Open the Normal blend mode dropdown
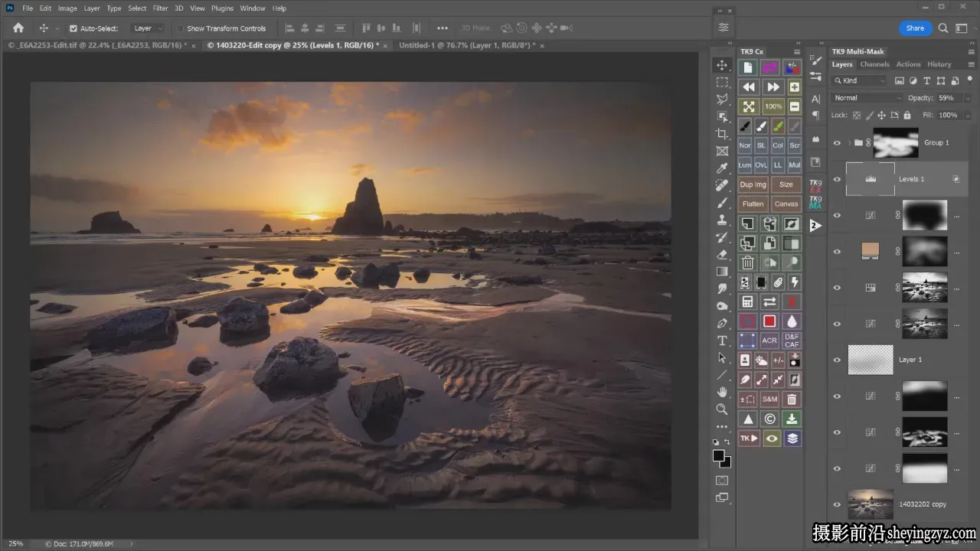 [867, 98]
